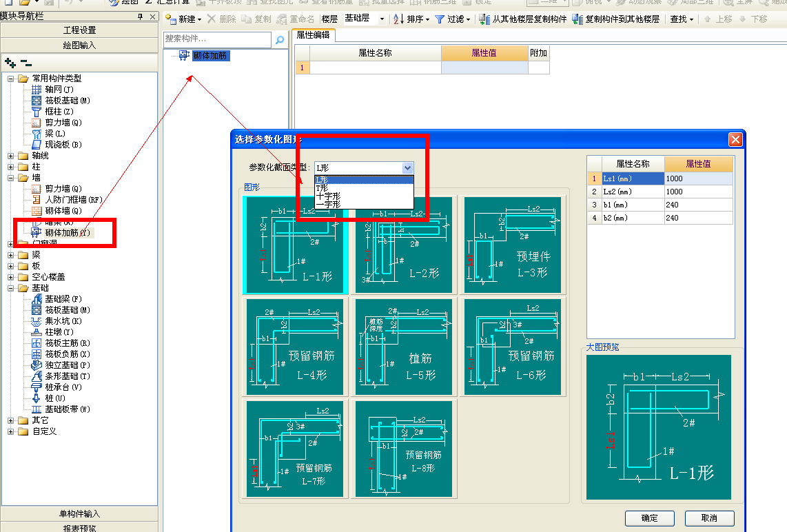Expand the 其它 folder
Screen dimensions: 787x532
click(10, 420)
